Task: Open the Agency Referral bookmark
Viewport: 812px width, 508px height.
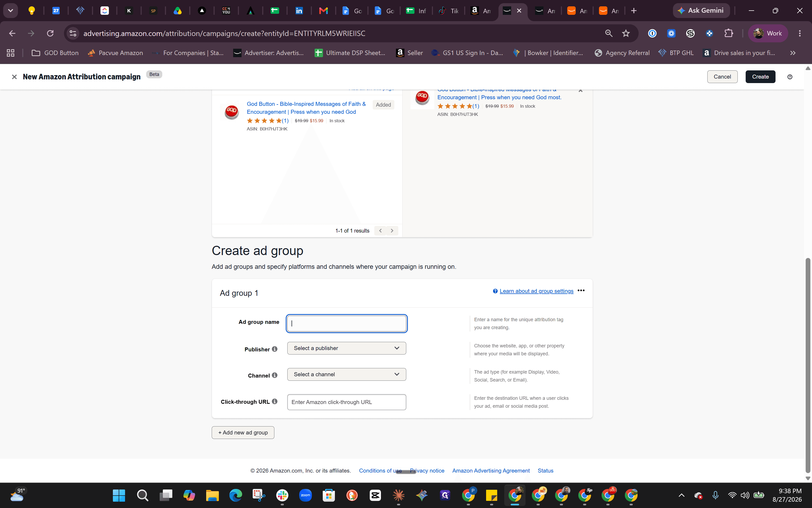Action: (622, 53)
